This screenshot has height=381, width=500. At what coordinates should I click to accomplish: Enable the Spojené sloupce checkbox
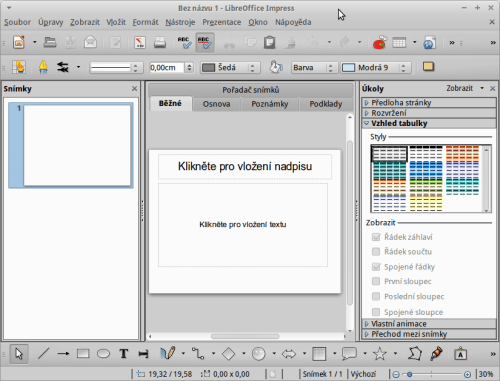click(x=376, y=312)
